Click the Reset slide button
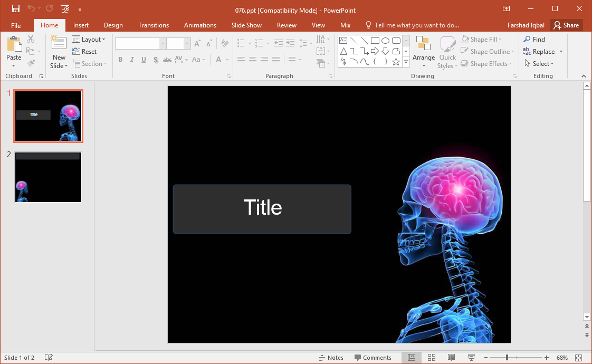 (x=84, y=52)
